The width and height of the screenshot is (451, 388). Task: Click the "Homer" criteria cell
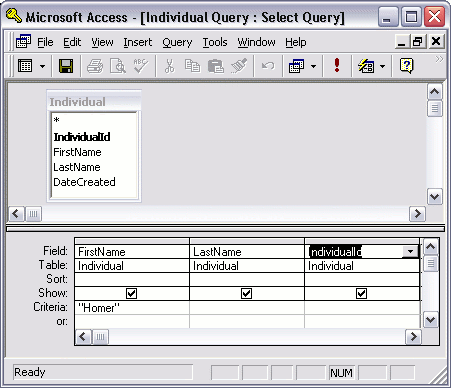click(x=132, y=308)
